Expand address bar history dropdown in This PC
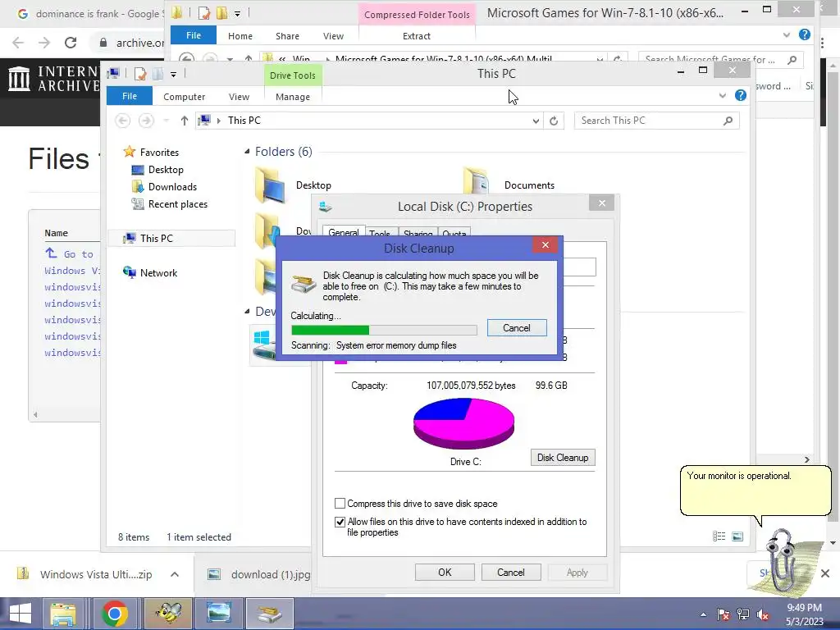This screenshot has height=630, width=840. pyautogui.click(x=535, y=121)
